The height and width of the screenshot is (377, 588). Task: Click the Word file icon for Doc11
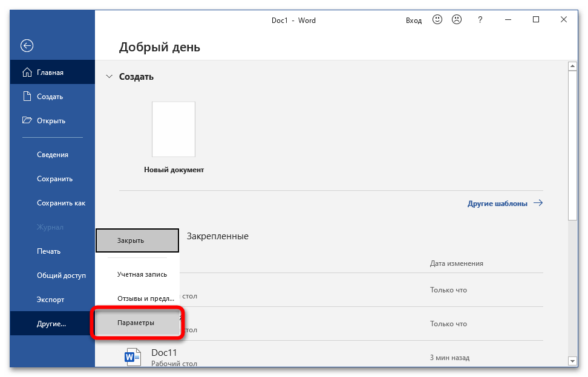(x=133, y=356)
